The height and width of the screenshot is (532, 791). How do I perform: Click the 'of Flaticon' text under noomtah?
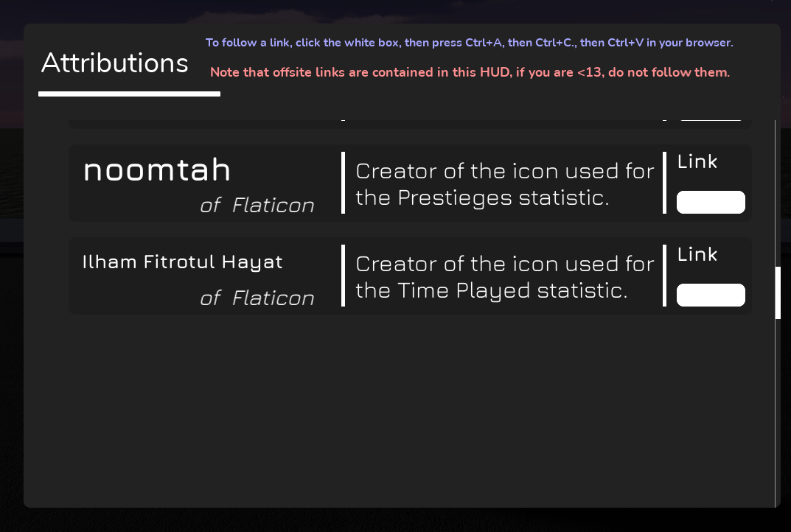pos(257,205)
